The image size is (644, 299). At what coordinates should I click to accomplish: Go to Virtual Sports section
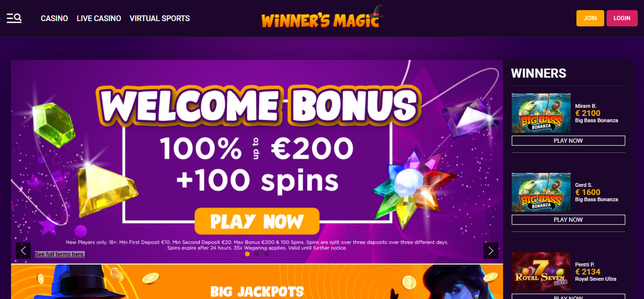[x=160, y=18]
